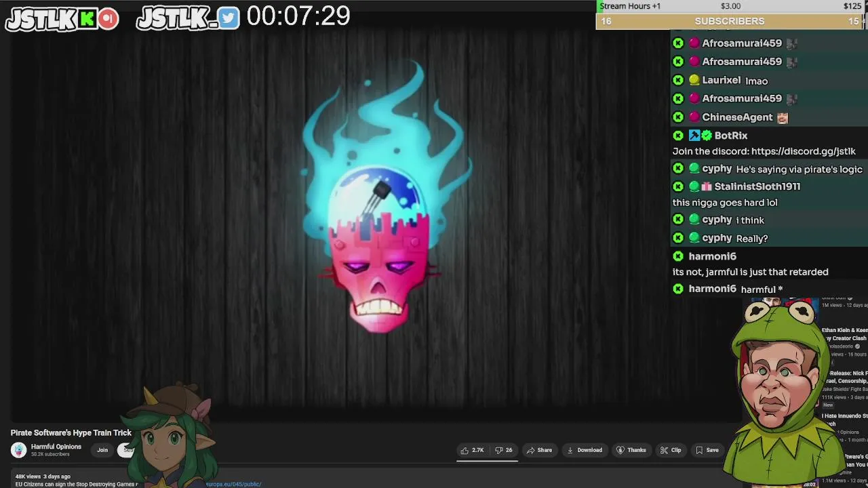The width and height of the screenshot is (868, 488).
Task: Open the Harmful Opinions channel avatar
Action: pos(18,449)
